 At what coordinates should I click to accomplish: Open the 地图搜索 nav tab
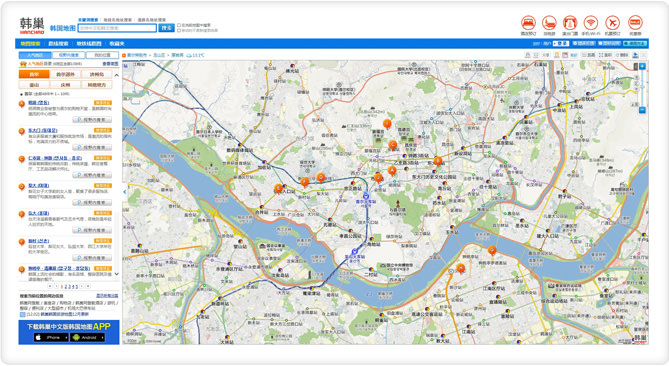click(30, 44)
